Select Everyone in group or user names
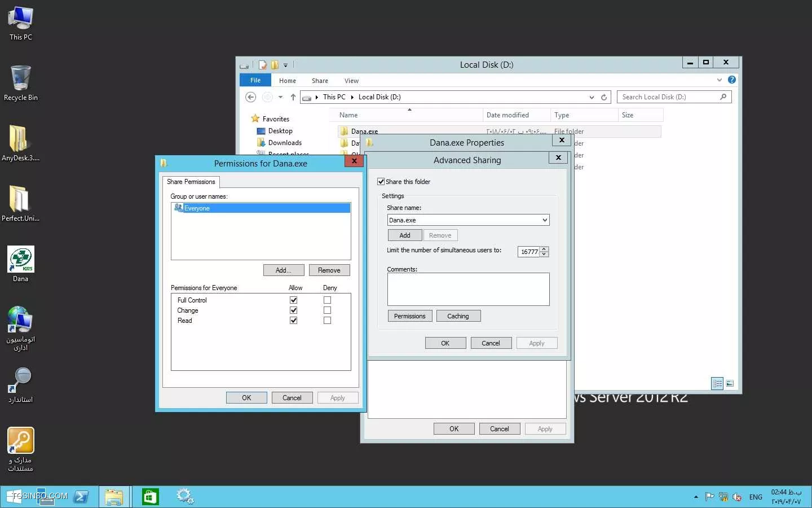The height and width of the screenshot is (508, 812). click(261, 208)
